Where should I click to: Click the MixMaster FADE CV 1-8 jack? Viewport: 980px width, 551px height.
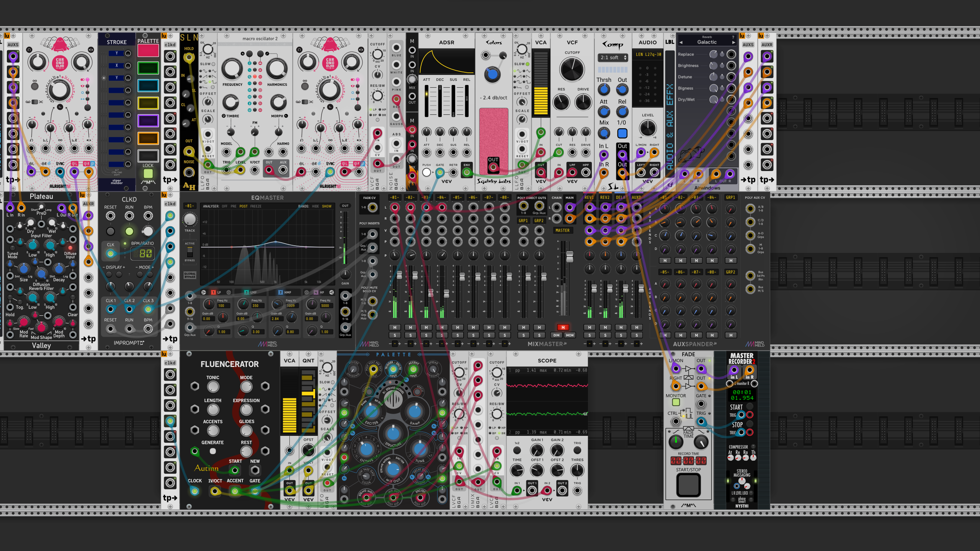(372, 207)
